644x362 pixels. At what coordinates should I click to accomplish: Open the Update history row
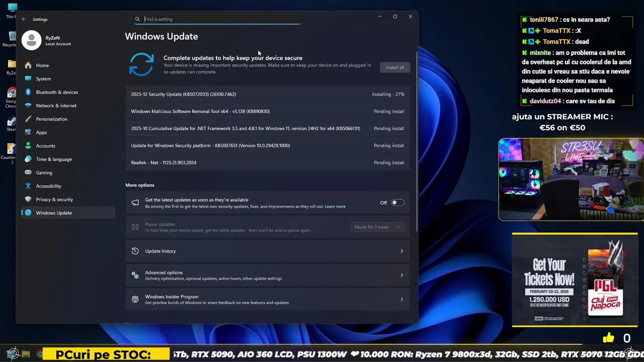pos(268,251)
